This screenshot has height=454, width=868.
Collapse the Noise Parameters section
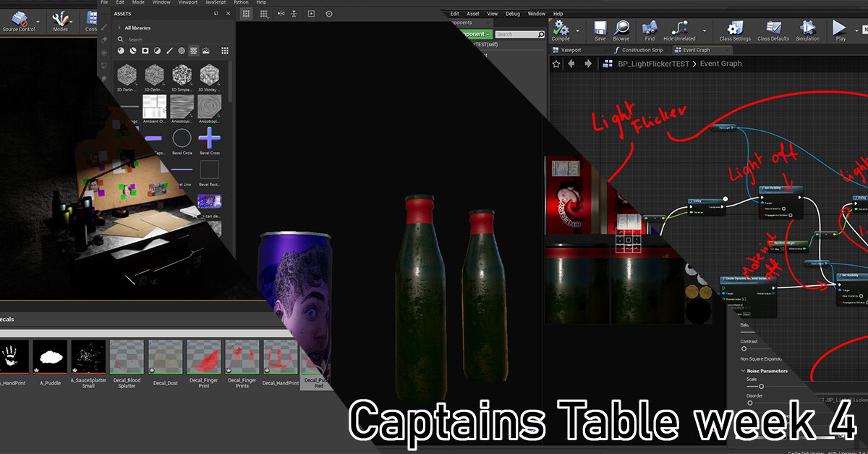click(744, 370)
